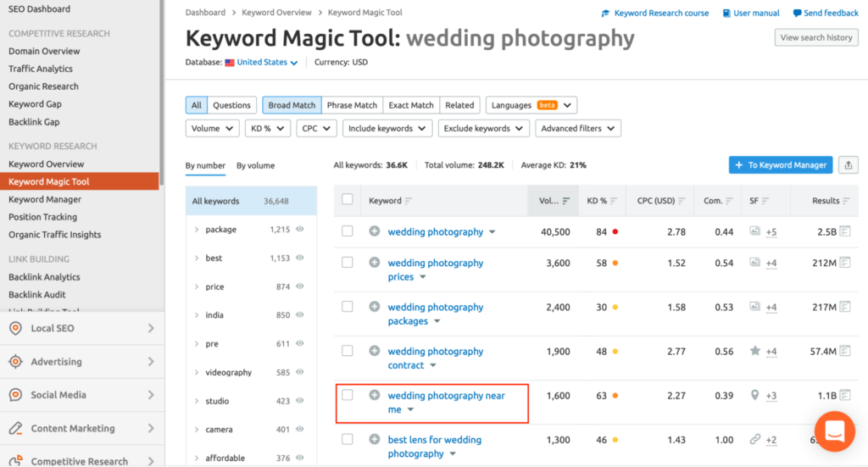868x467 pixels.
Task: Select the Questions filter tab
Action: (x=231, y=105)
